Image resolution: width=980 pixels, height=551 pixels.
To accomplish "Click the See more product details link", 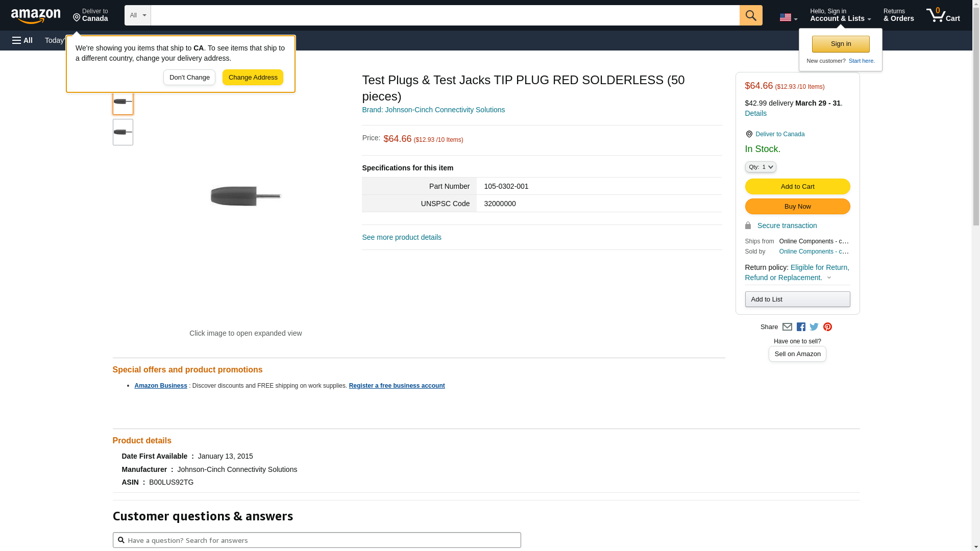I will 401,237.
